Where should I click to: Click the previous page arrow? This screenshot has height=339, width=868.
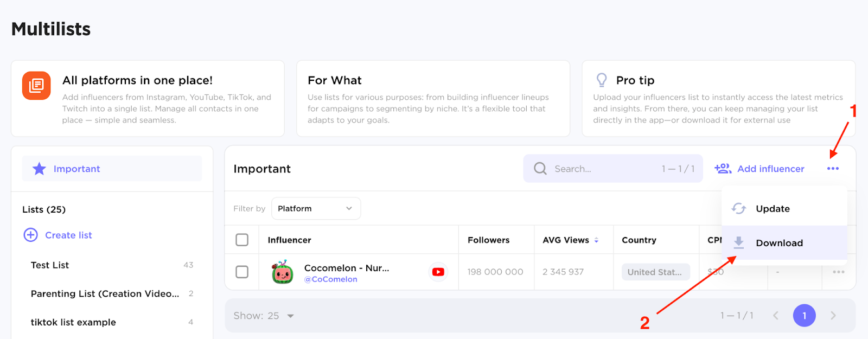pos(776,316)
